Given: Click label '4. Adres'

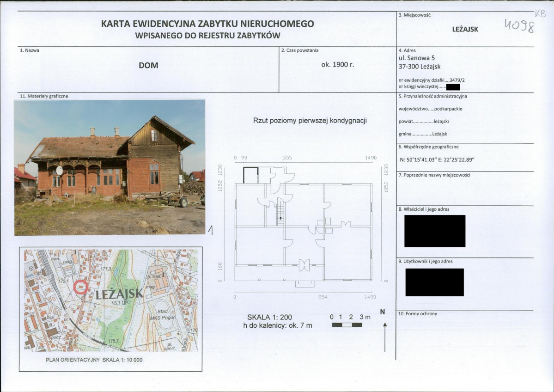Looking at the screenshot, I should coord(407,50).
